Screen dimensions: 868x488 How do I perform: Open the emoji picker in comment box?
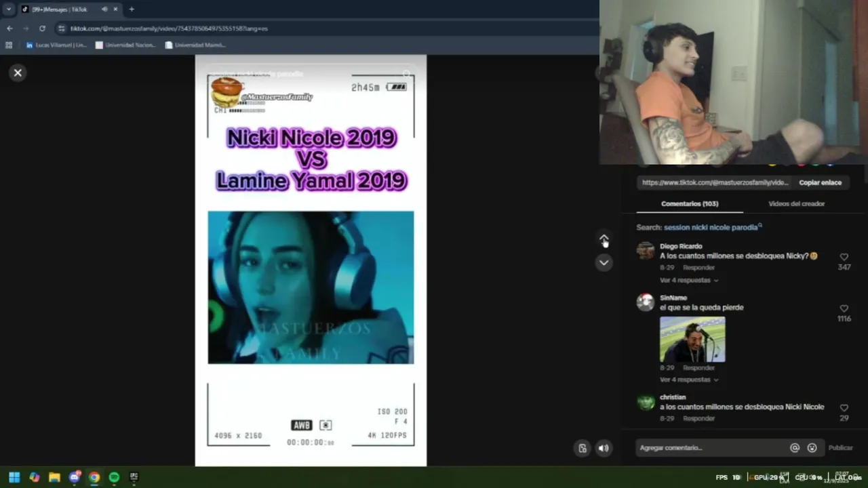click(x=812, y=447)
